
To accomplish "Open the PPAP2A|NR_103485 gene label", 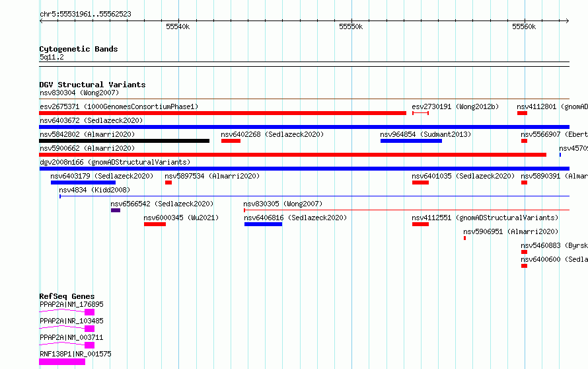I will pos(71,321).
